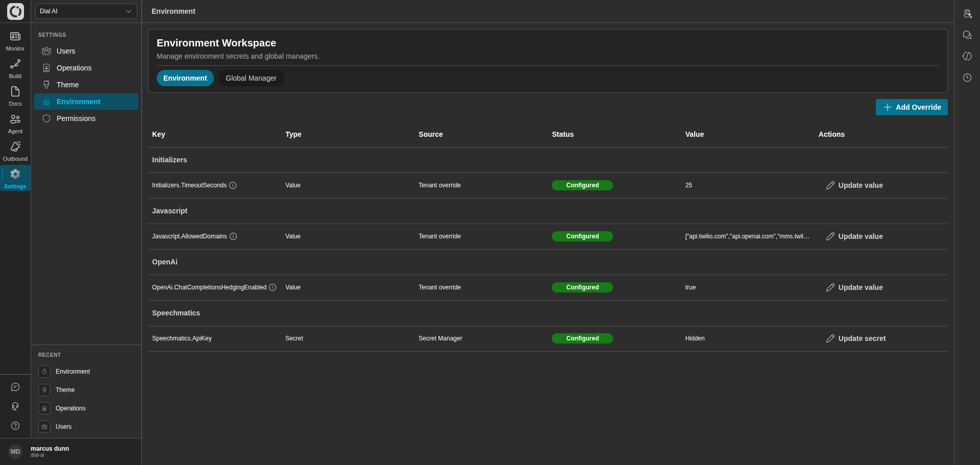
Task: Click the Key column header
Action: 159,134
